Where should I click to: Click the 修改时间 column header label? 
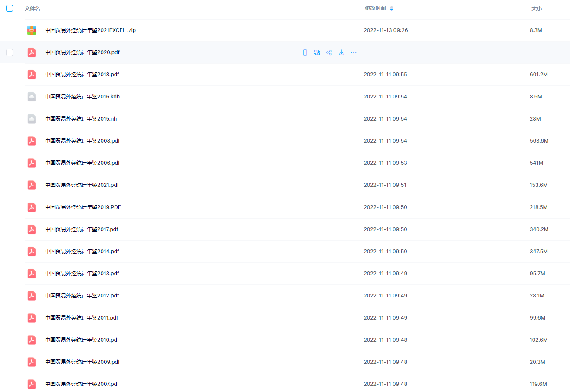pyautogui.click(x=375, y=8)
